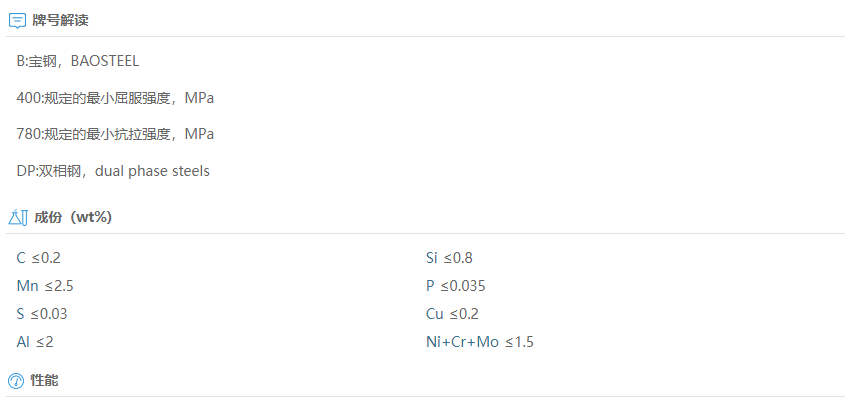The image size is (856, 405).
Task: Click the P ≤0.035 composition entry
Action: click(x=455, y=286)
